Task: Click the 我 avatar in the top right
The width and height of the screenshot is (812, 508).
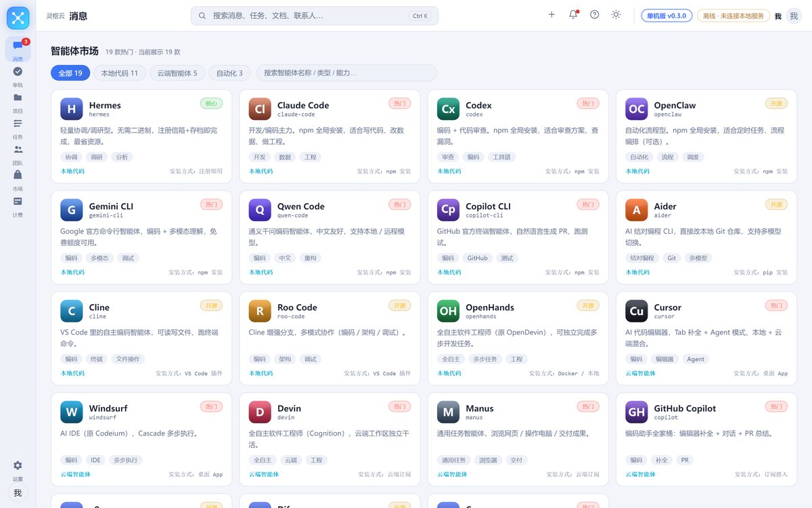Action: point(794,16)
